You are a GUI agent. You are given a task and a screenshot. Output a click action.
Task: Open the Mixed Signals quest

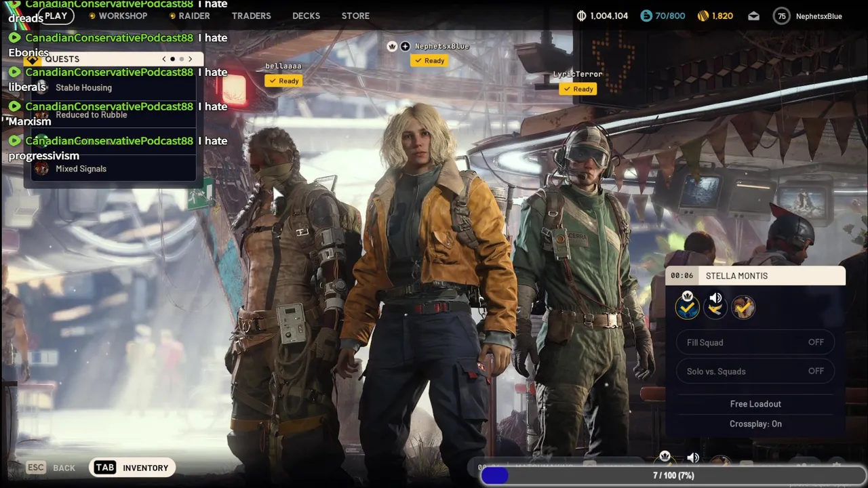point(113,169)
